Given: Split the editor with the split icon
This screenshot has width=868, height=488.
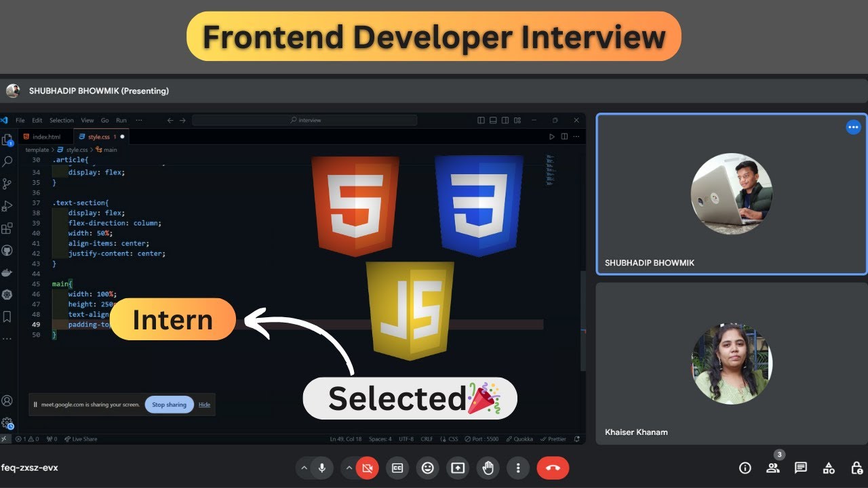Looking at the screenshot, I should click(564, 137).
